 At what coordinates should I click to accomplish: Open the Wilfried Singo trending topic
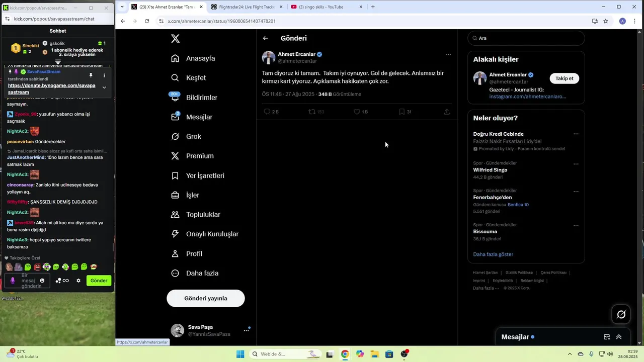(490, 170)
